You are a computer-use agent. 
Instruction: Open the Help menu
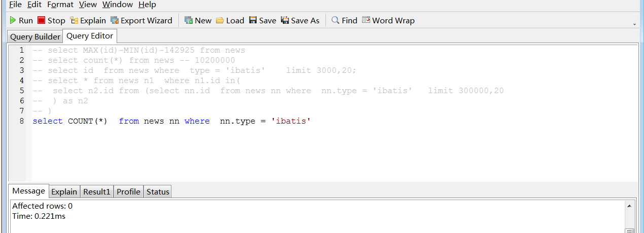147,5
